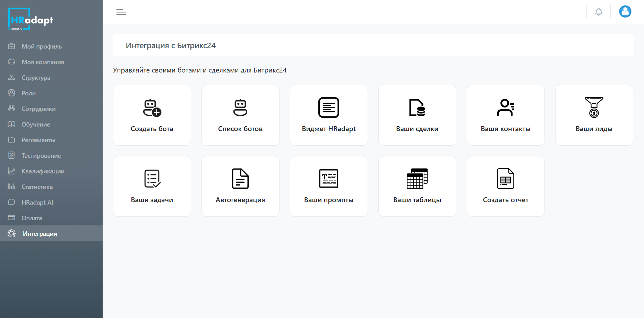The image size is (644, 318).
Task: Click the autogeneration document icon
Action: click(240, 179)
